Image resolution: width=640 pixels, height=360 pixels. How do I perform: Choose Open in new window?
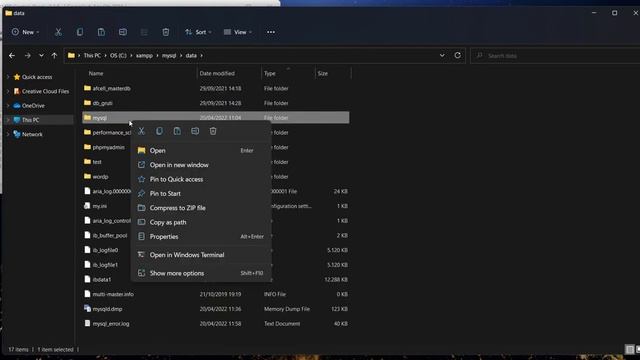pyautogui.click(x=201, y=165)
